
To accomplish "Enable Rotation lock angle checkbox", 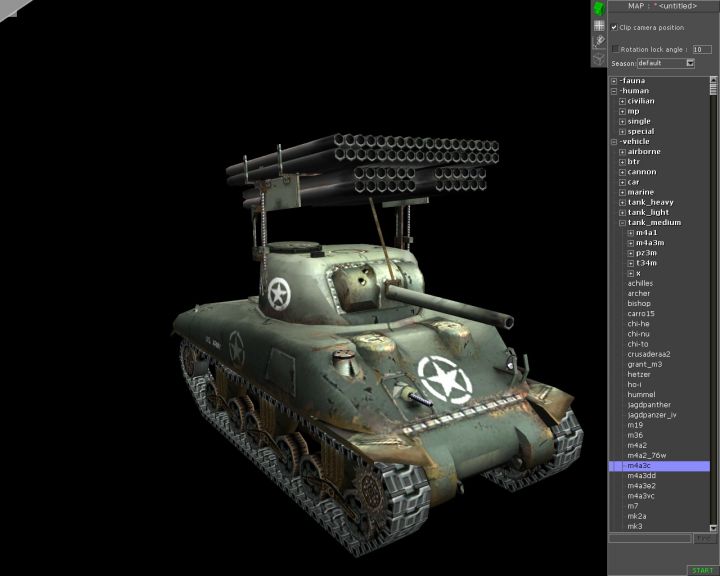I will pyautogui.click(x=615, y=48).
